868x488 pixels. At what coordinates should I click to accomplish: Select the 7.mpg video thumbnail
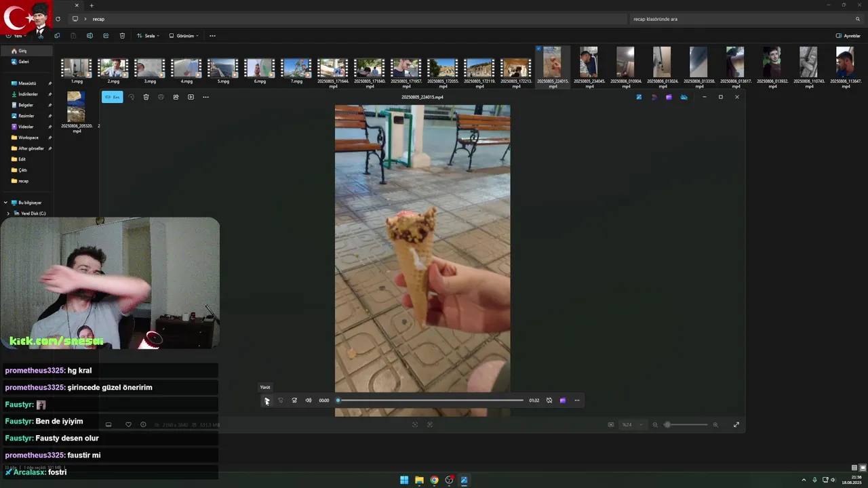click(x=296, y=68)
